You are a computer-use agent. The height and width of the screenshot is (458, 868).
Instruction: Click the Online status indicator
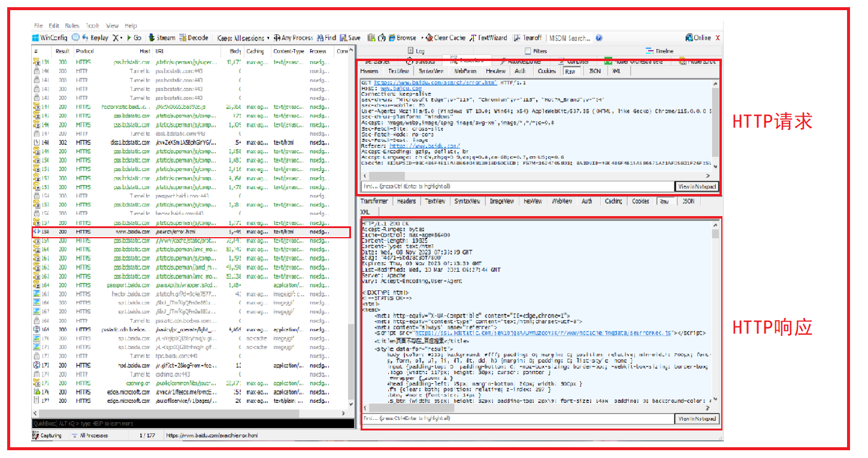point(698,38)
